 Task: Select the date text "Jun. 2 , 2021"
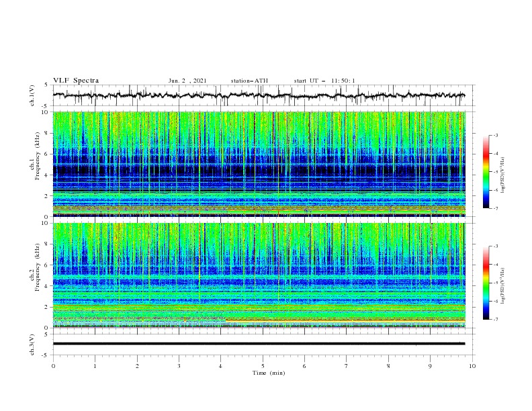[x=187, y=81]
